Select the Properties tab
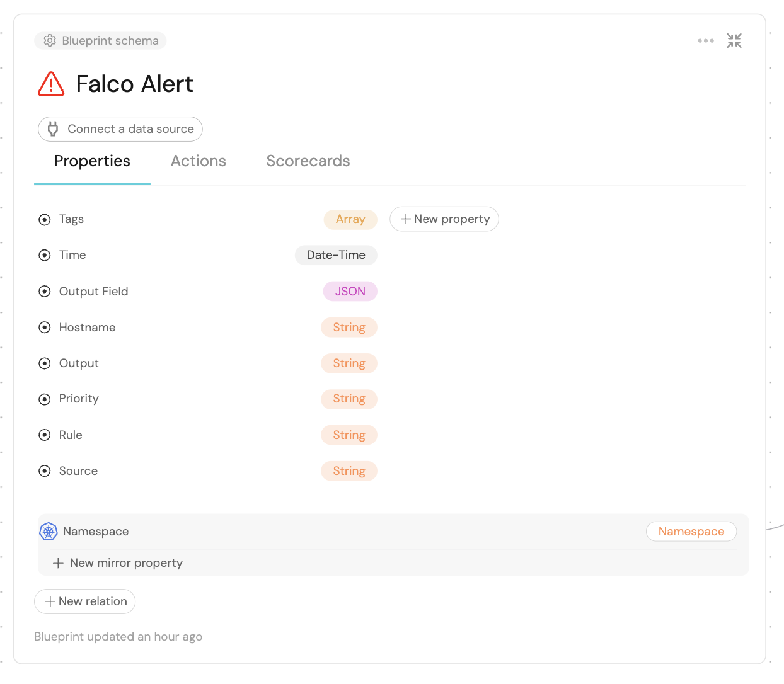Screen dimensions: 784x684 pos(92,161)
